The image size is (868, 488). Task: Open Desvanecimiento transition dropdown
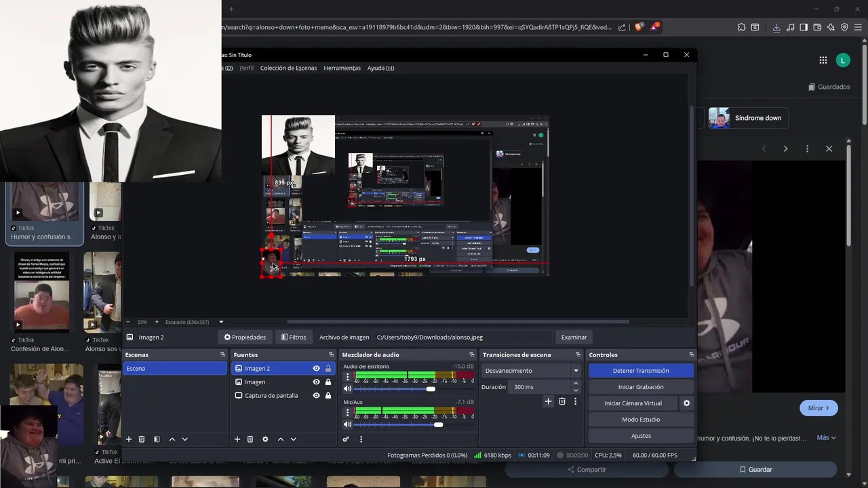point(531,371)
